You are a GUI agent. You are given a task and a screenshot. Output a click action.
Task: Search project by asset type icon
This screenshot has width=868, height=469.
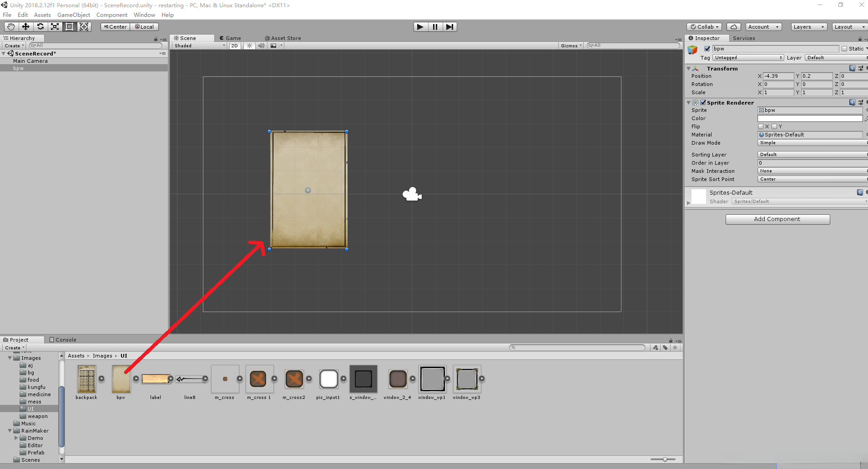tap(655, 348)
